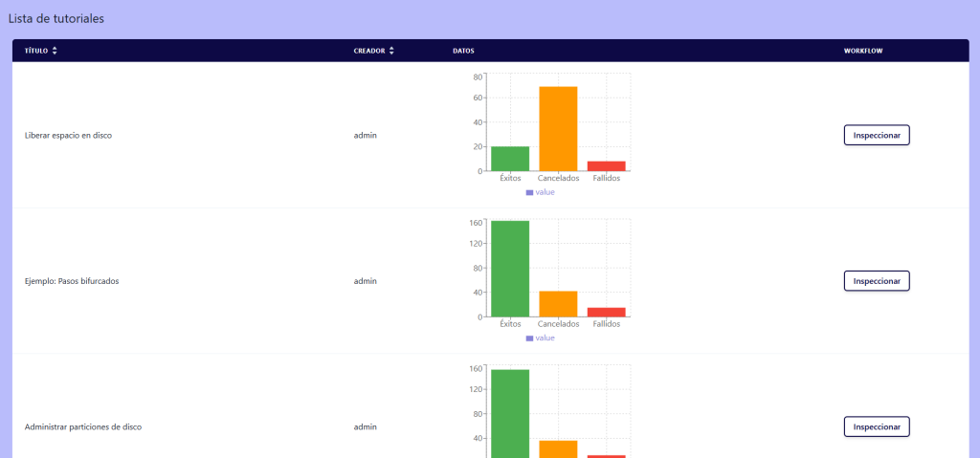
Task: Toggle the value legend in Pasos bifurcados chart
Action: point(540,338)
